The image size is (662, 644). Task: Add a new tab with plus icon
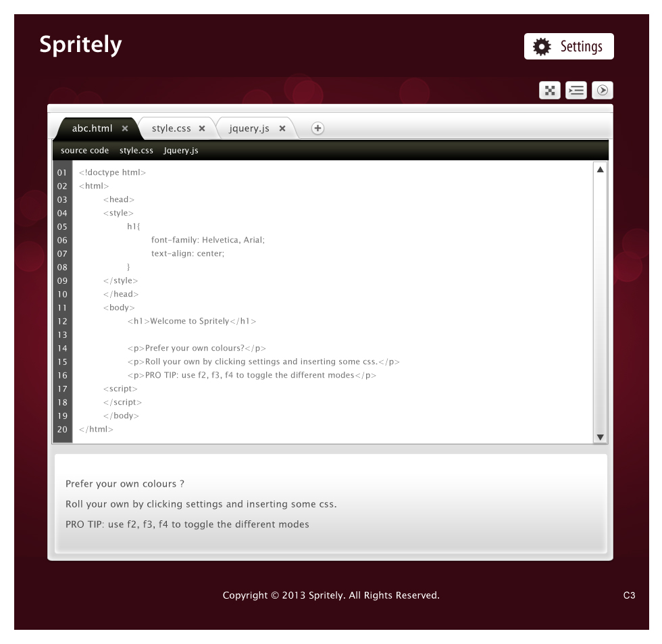coord(317,128)
